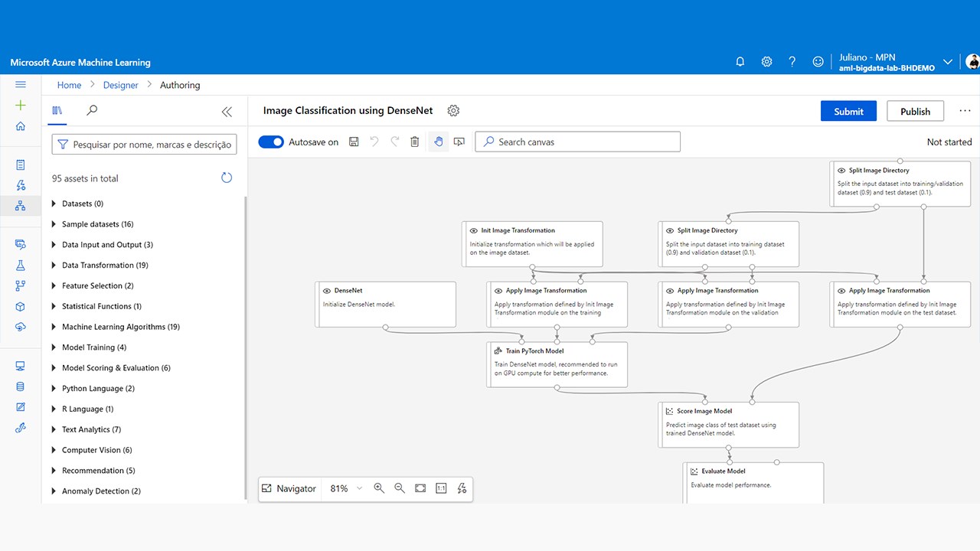This screenshot has width=980, height=551.
Task: Click the Publish button
Action: 915,111
